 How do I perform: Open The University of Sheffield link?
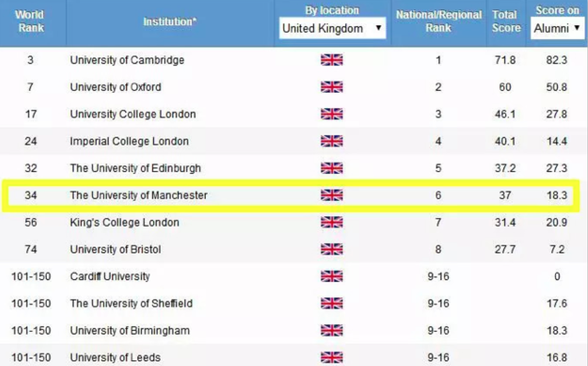[x=131, y=304]
